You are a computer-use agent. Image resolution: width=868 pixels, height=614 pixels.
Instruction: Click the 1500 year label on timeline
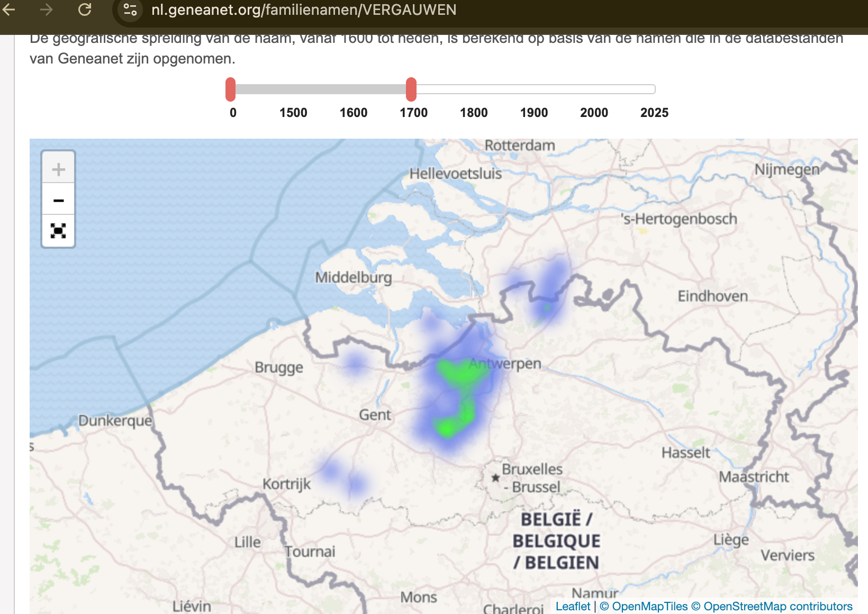tap(293, 113)
